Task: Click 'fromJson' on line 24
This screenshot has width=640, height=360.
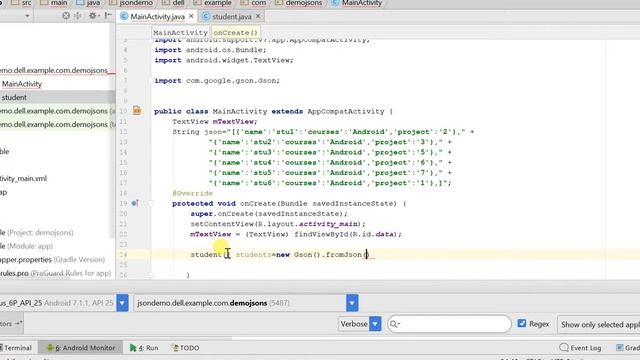Action: click(x=344, y=255)
